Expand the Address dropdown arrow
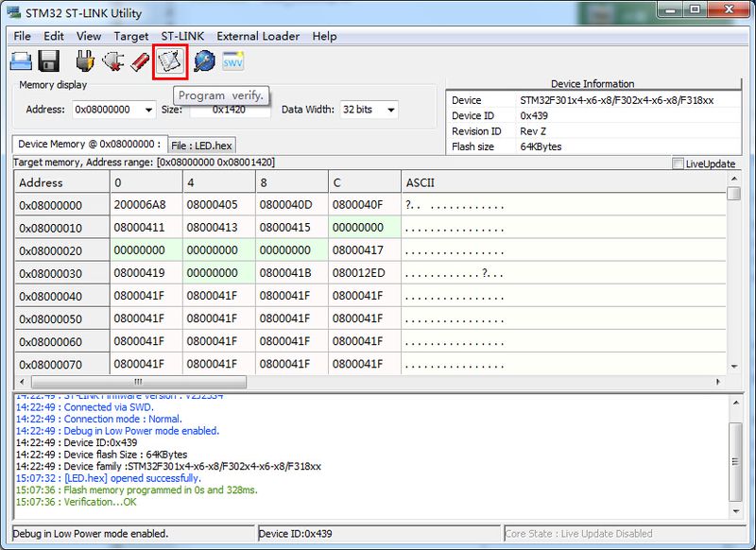This screenshot has width=756, height=550. [x=148, y=110]
